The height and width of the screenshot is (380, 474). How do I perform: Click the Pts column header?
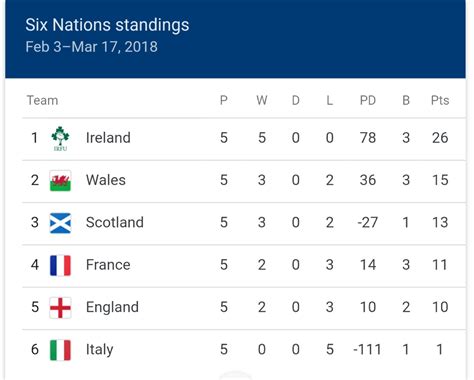(x=440, y=100)
